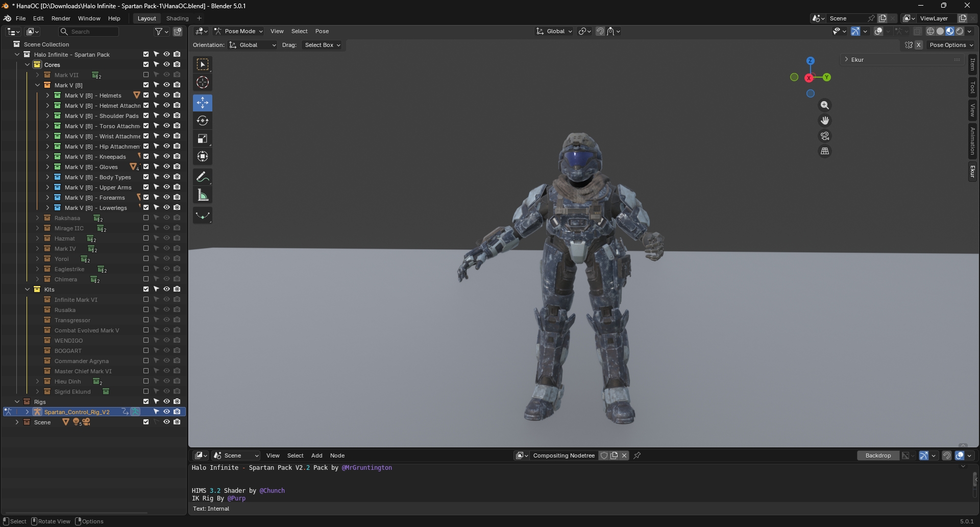The height and width of the screenshot is (527, 980).
Task: Select the Annotate pencil tool
Action: tap(203, 177)
